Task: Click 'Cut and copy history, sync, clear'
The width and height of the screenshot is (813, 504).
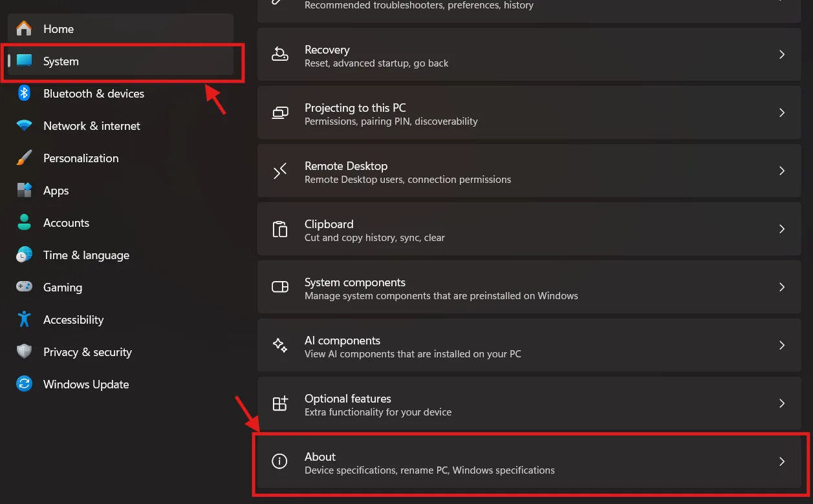Action: [374, 238]
